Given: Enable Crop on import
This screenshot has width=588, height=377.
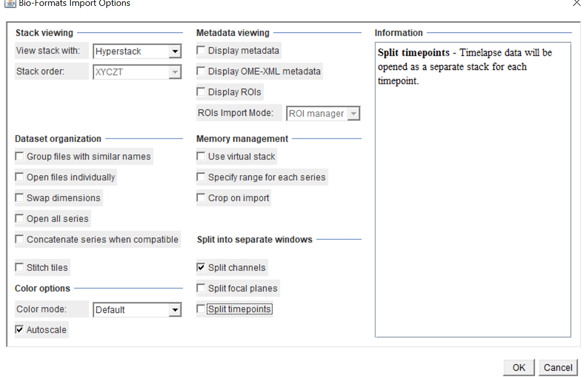Looking at the screenshot, I should click(x=200, y=197).
